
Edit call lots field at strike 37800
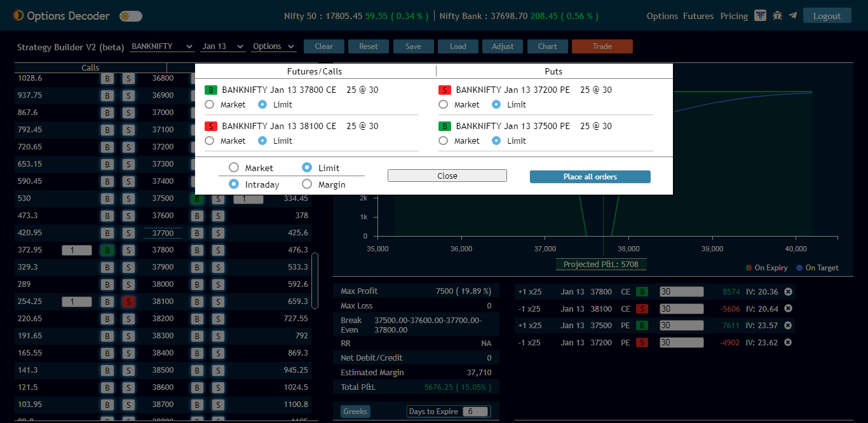77,250
